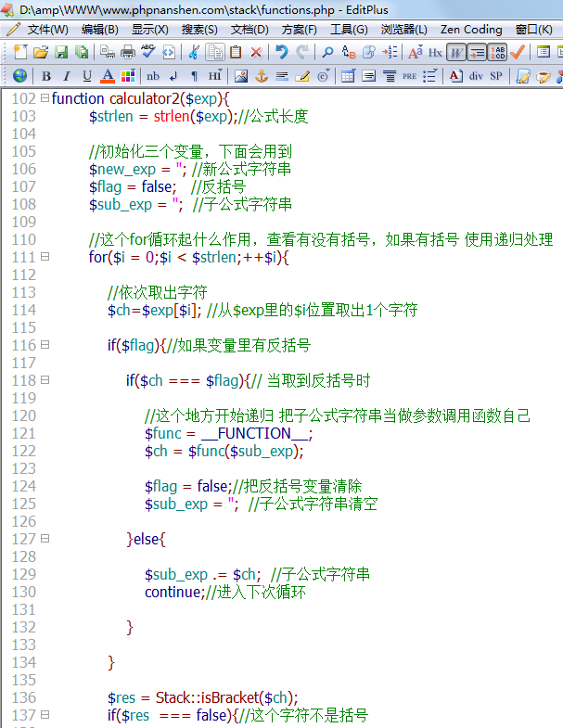Click the Paste clipboard icon
Viewport: 563px width, 728px height.
(236, 52)
